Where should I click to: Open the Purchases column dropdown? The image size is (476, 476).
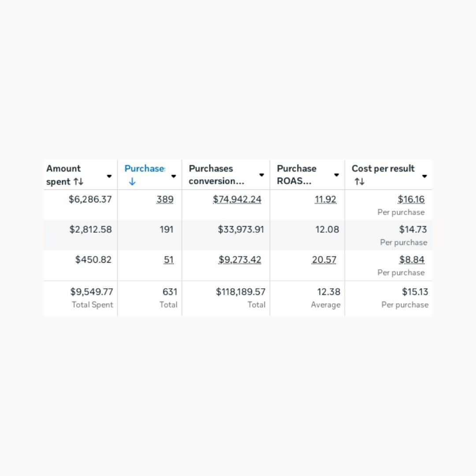coord(174,176)
